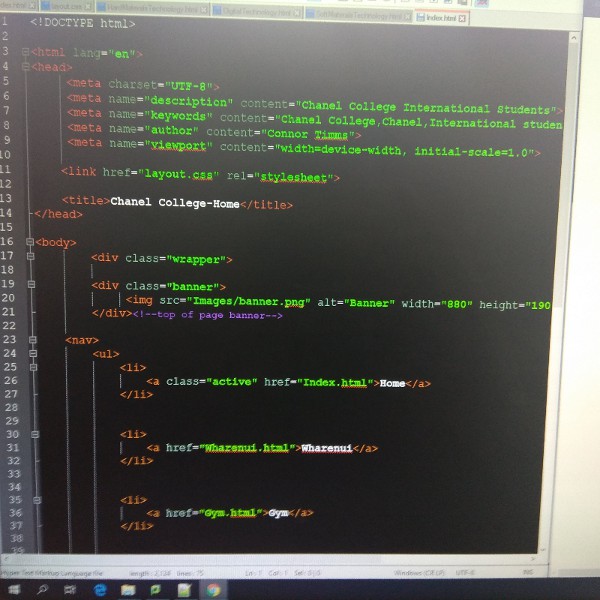Open Google Chrome from the taskbar
Screen dimensions: 600x600
click(212, 590)
